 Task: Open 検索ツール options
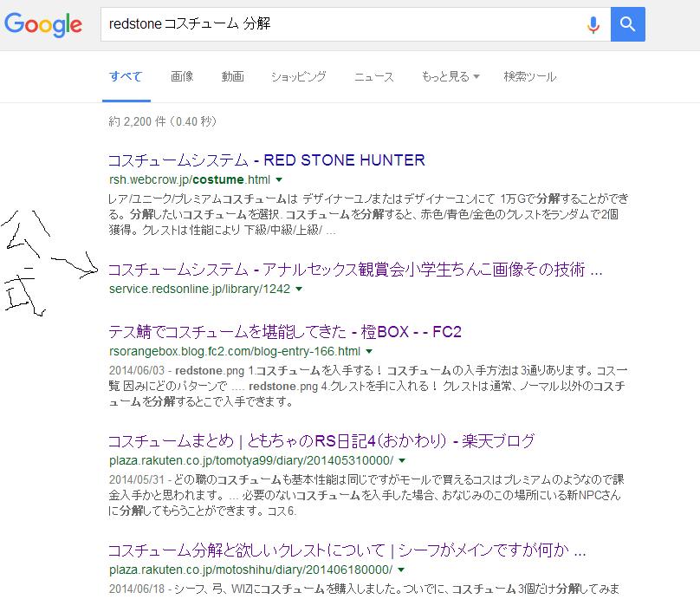pyautogui.click(x=530, y=76)
